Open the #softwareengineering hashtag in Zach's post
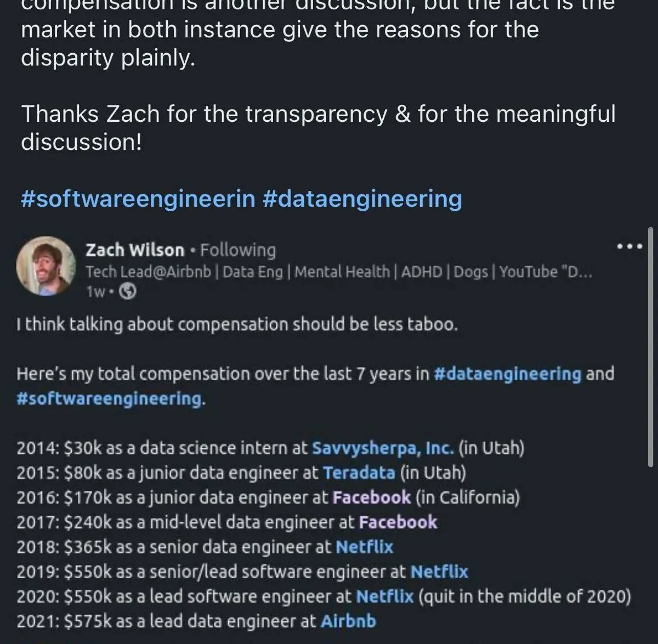This screenshot has width=658, height=644. click(109, 398)
